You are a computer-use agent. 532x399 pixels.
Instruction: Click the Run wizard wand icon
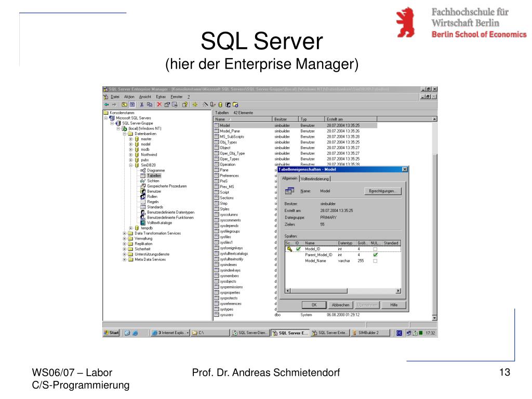coord(205,104)
